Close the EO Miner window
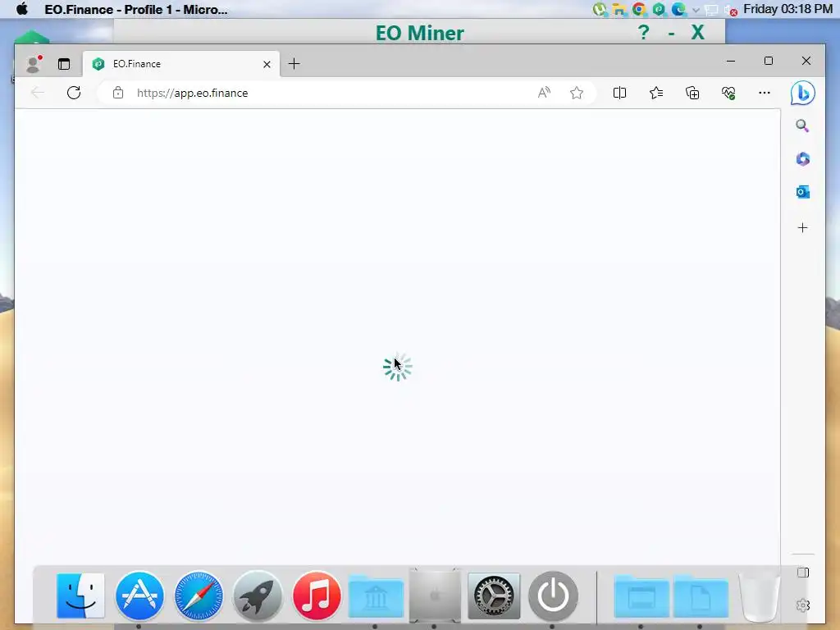The width and height of the screenshot is (840, 630). tap(697, 33)
